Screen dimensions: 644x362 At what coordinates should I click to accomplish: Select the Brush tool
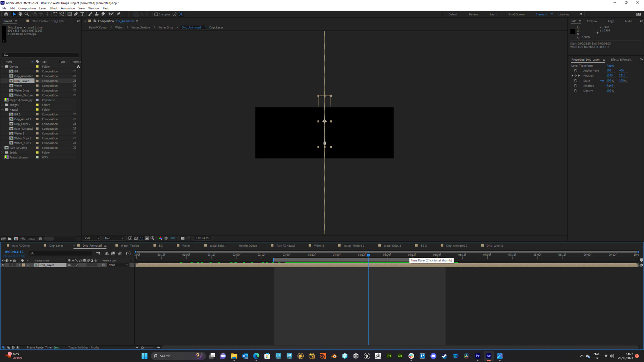click(x=90, y=14)
